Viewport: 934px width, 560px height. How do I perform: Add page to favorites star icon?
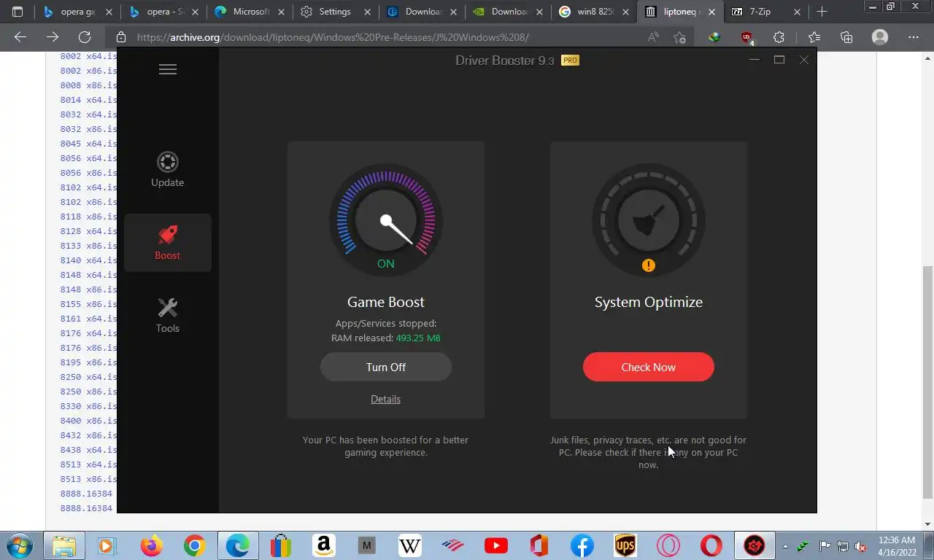coord(679,37)
